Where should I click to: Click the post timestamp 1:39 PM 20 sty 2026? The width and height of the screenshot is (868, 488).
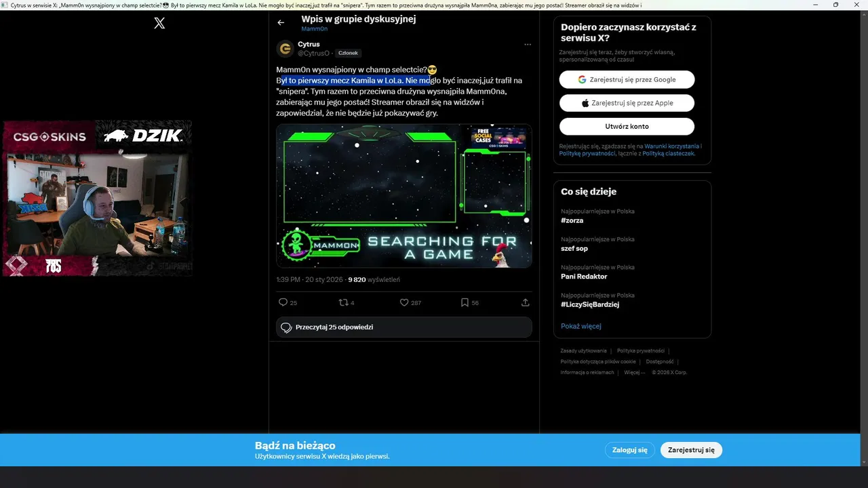[x=309, y=279]
